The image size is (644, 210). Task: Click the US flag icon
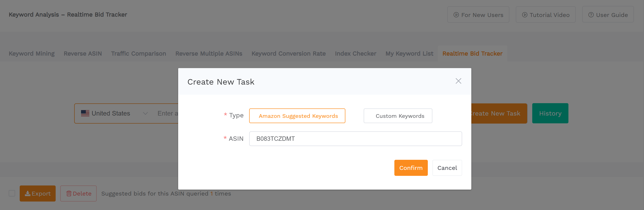[x=85, y=113]
